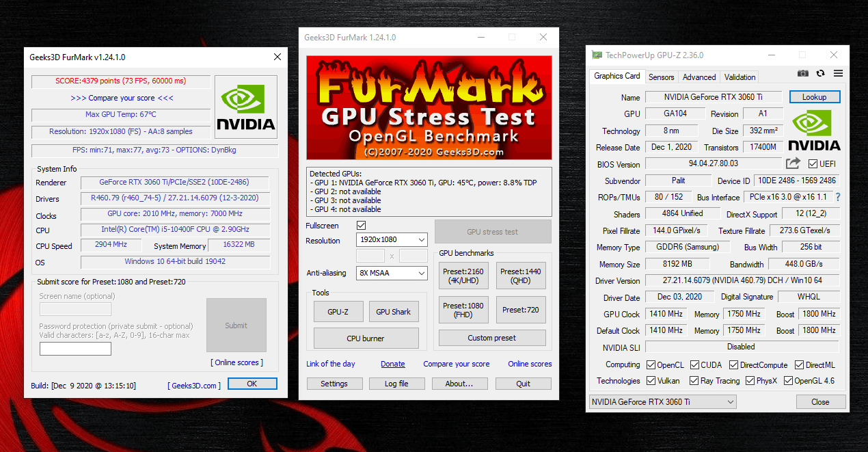868x452 pixels.
Task: Toggle DirectML checkbox
Action: pyautogui.click(x=798, y=365)
